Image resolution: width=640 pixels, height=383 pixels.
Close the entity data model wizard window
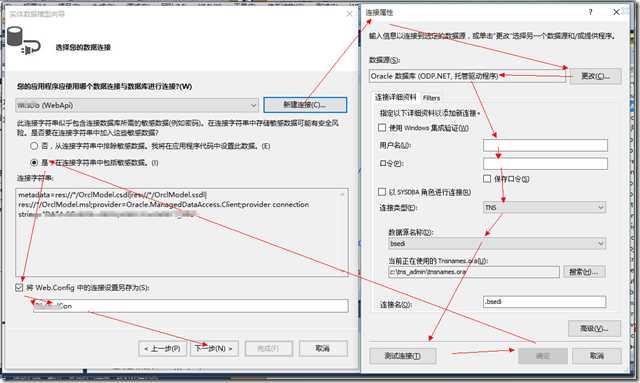pyautogui.click(x=349, y=14)
